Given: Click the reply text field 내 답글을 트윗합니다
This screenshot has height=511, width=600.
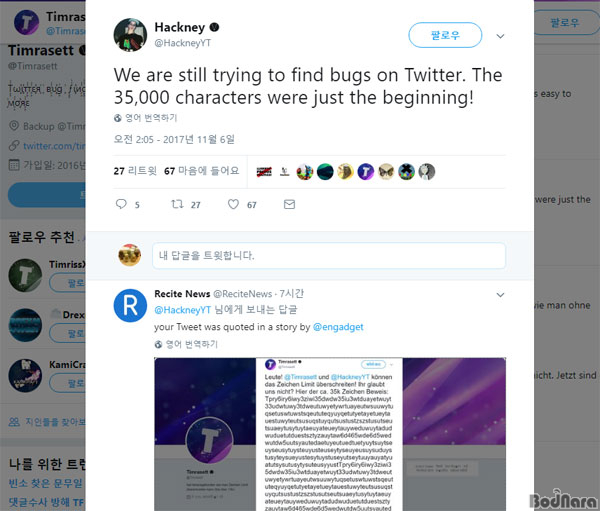Looking at the screenshot, I should (329, 255).
